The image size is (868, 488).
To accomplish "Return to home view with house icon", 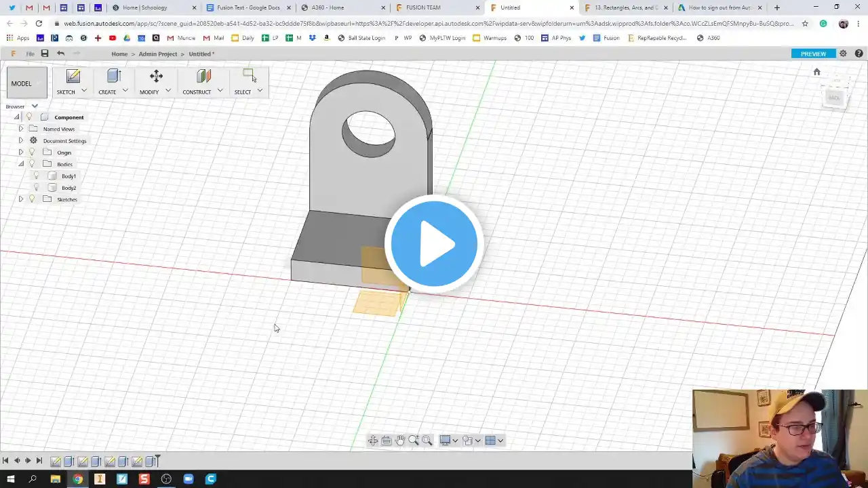I will tap(816, 72).
